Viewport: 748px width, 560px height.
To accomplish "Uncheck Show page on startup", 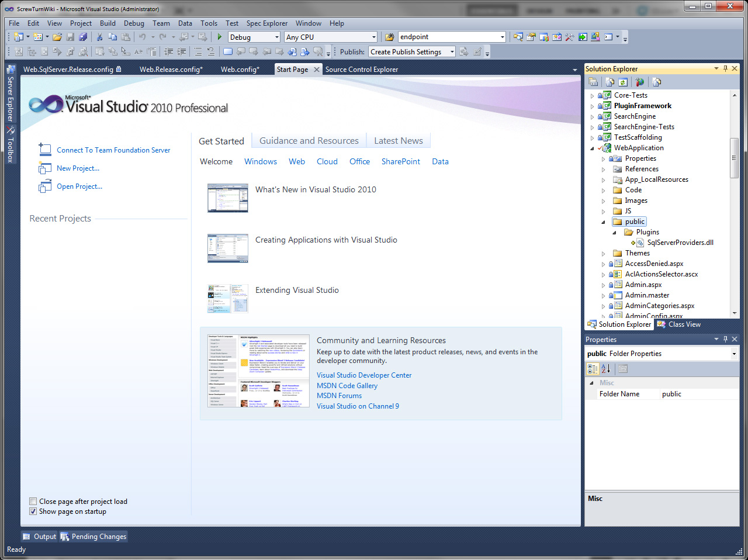I will pyautogui.click(x=33, y=511).
